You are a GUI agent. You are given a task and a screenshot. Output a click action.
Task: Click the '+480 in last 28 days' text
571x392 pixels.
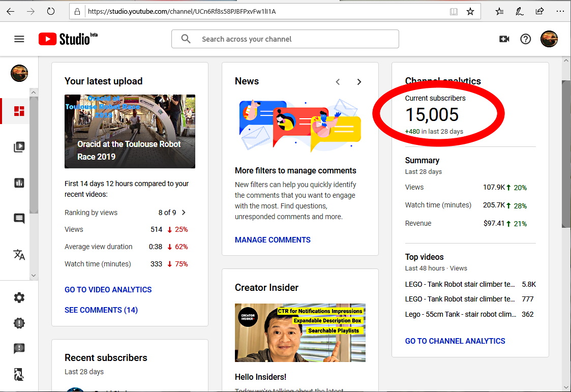click(x=434, y=131)
